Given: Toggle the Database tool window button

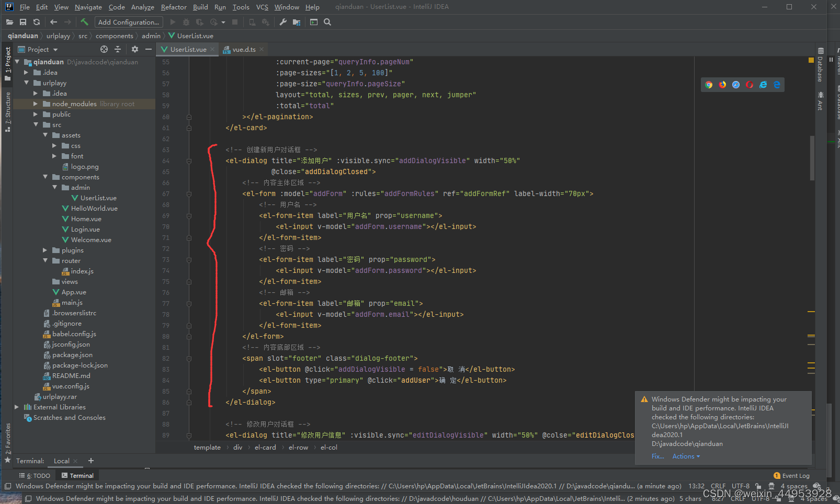Looking at the screenshot, I should click(821, 65).
